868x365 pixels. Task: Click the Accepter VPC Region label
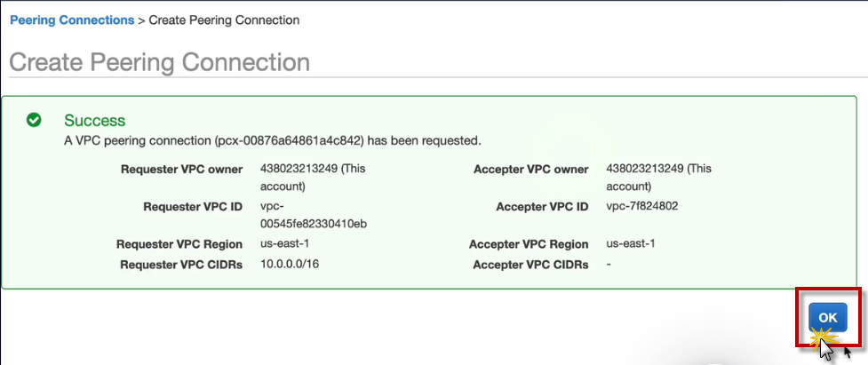point(529,244)
